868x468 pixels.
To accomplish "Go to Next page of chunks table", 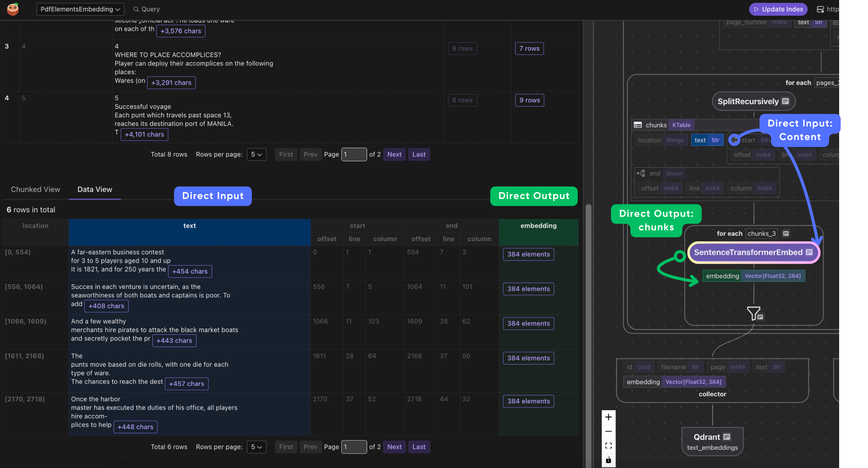I will click(394, 447).
